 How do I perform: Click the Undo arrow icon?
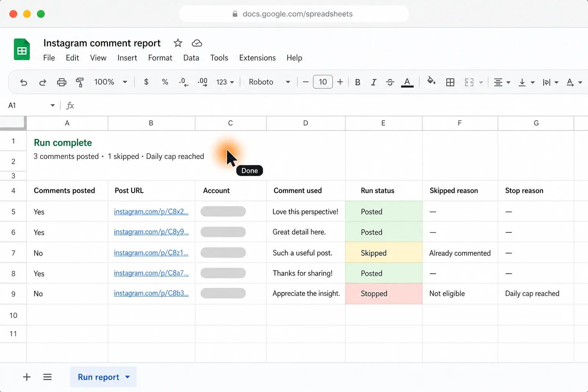[x=24, y=82]
